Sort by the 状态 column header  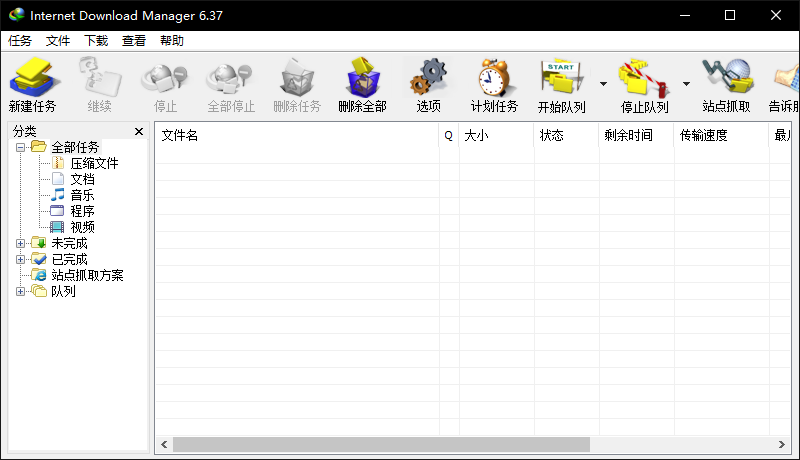pyautogui.click(x=566, y=135)
